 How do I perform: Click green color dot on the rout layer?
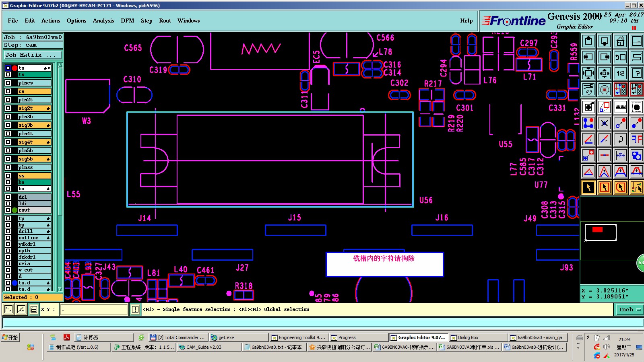15,210
